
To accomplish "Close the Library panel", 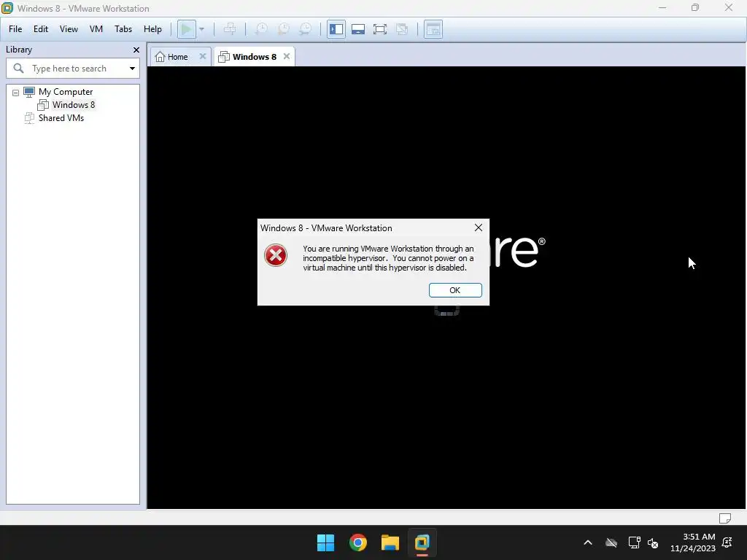I will click(136, 50).
